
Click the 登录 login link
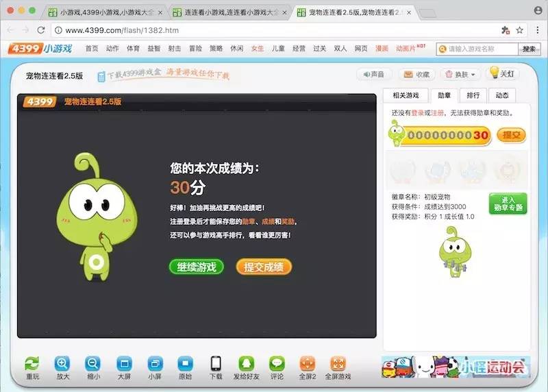pyautogui.click(x=418, y=112)
